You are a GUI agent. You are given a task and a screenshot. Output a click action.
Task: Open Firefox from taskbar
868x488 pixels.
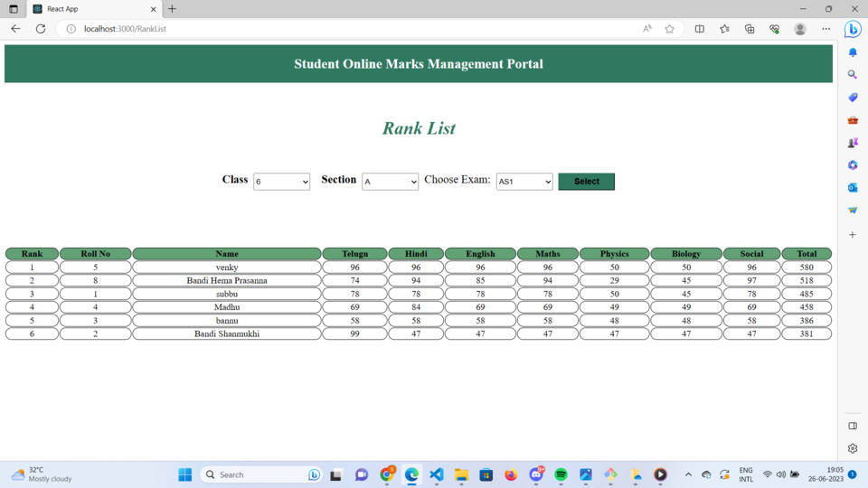[510, 474]
